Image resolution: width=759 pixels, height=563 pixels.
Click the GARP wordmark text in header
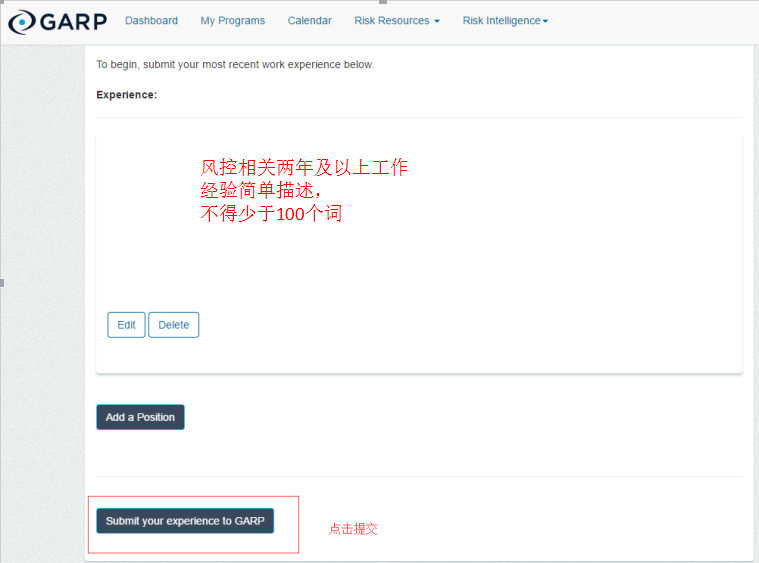(72, 21)
